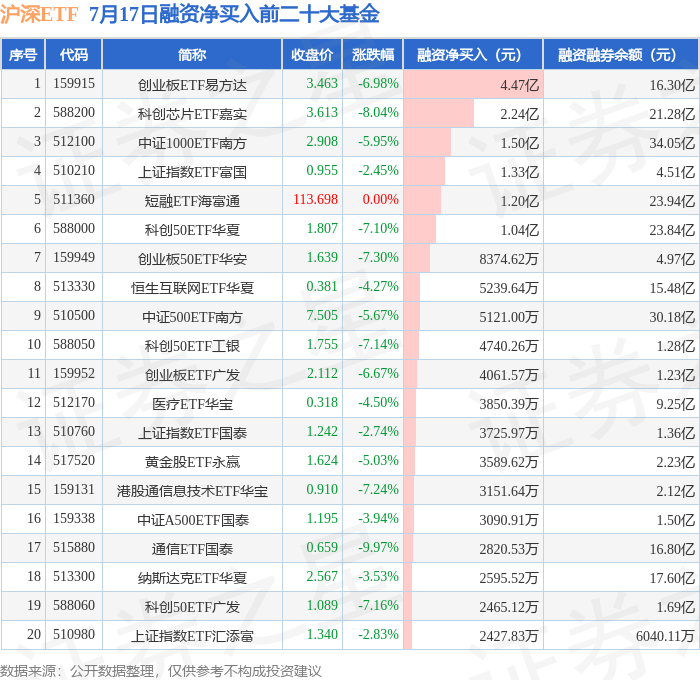Click the 序号 column header
The height and width of the screenshot is (680, 700).
pos(23,54)
